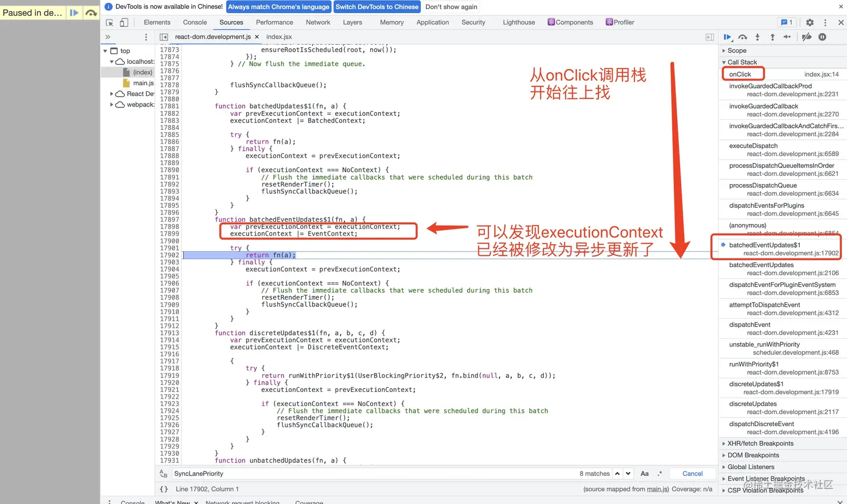Open the Performance tab
Image resolution: width=847 pixels, height=504 pixels.
(274, 22)
